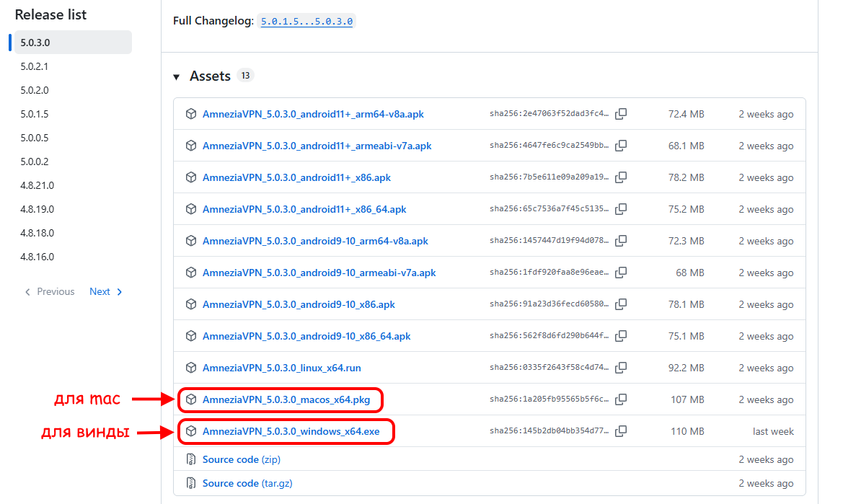Click package icon beside android11+_x86_64.apk

coord(191,209)
